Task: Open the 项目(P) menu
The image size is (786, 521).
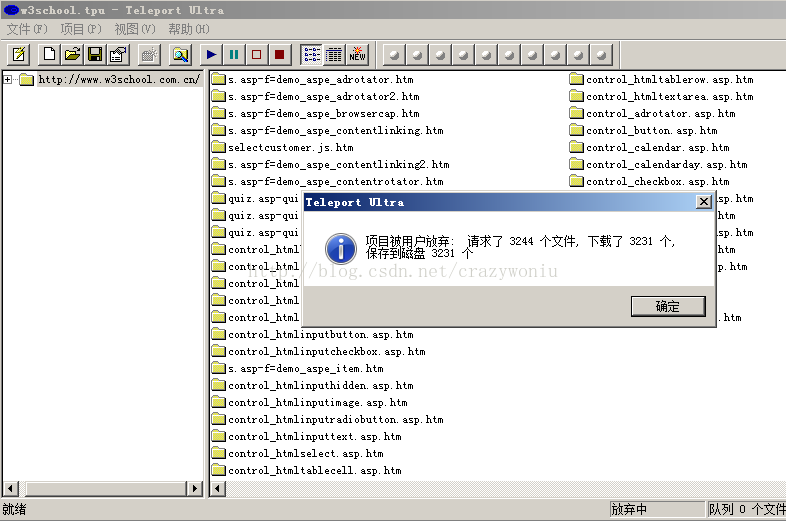Action: pyautogui.click(x=81, y=29)
